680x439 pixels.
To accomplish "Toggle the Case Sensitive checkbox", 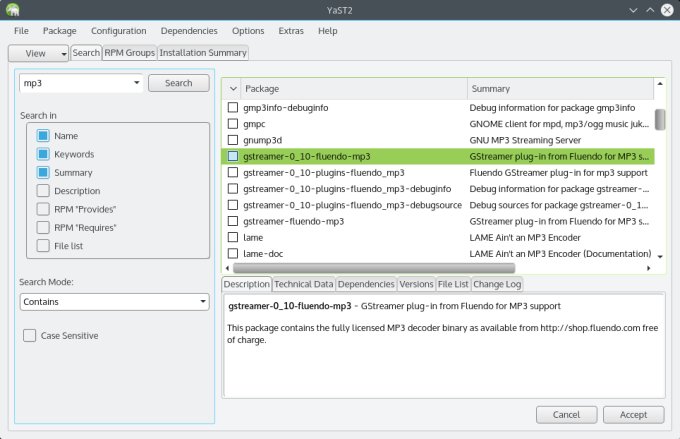I will [x=29, y=335].
